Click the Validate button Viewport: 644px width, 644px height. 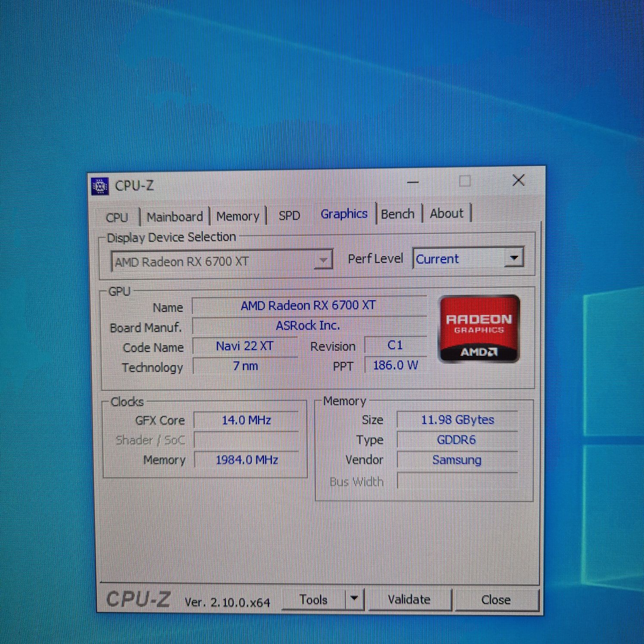(409, 599)
